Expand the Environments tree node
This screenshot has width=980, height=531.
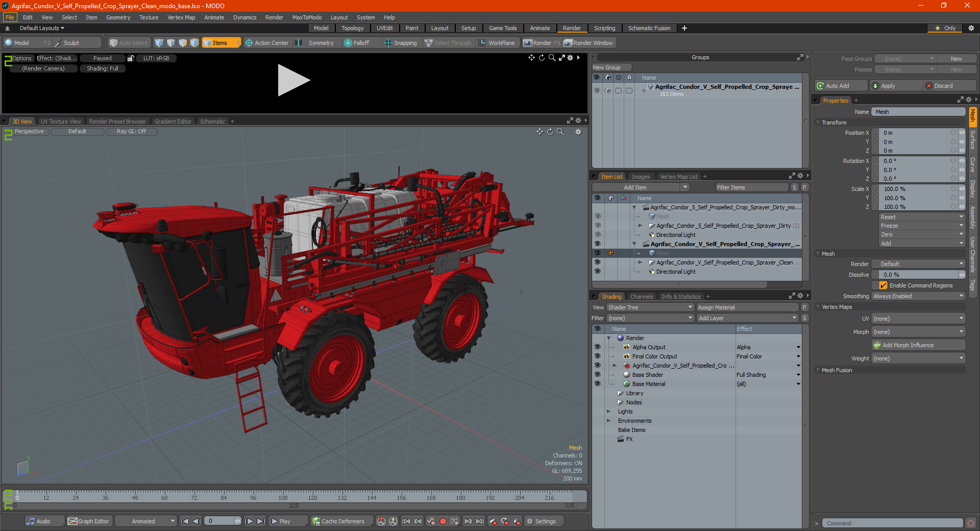point(608,421)
